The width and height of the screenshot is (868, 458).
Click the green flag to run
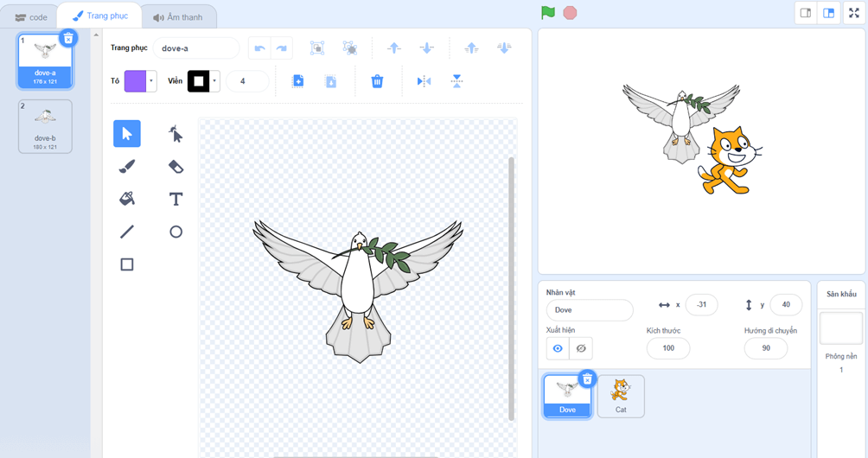tap(548, 13)
